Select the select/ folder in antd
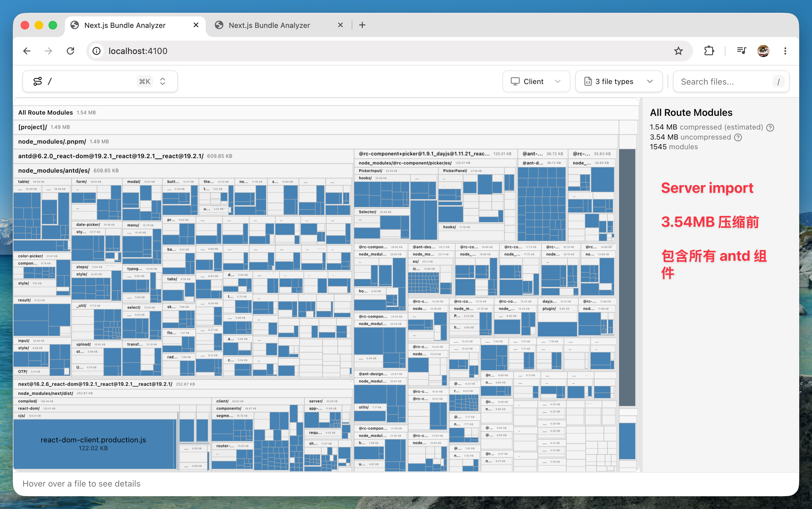Screen dimensions: 812x509 142,307
